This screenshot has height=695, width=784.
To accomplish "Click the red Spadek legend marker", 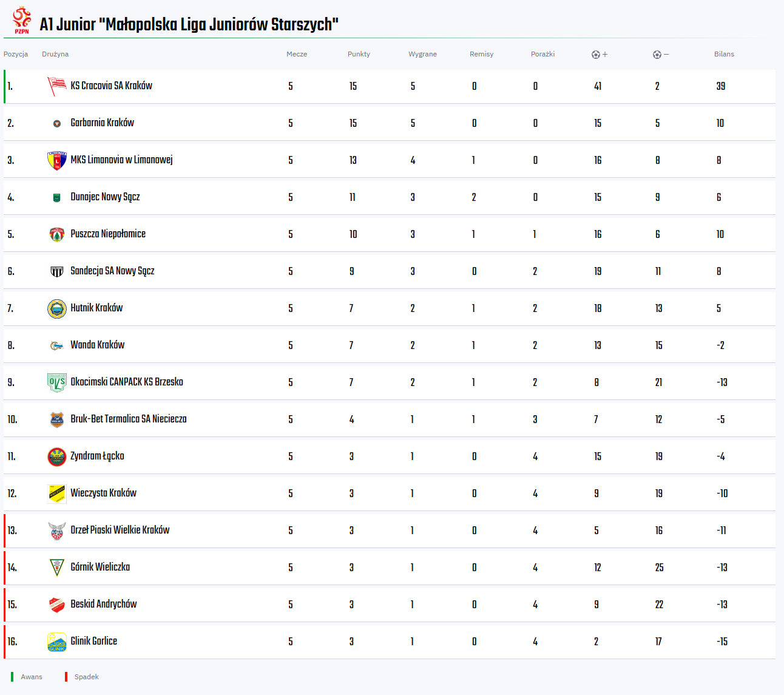I will (x=66, y=677).
